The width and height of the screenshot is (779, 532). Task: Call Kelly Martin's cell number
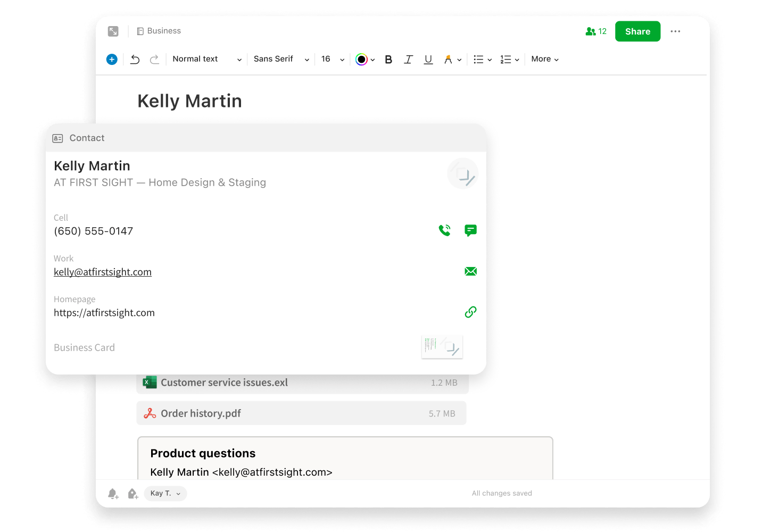click(x=444, y=230)
